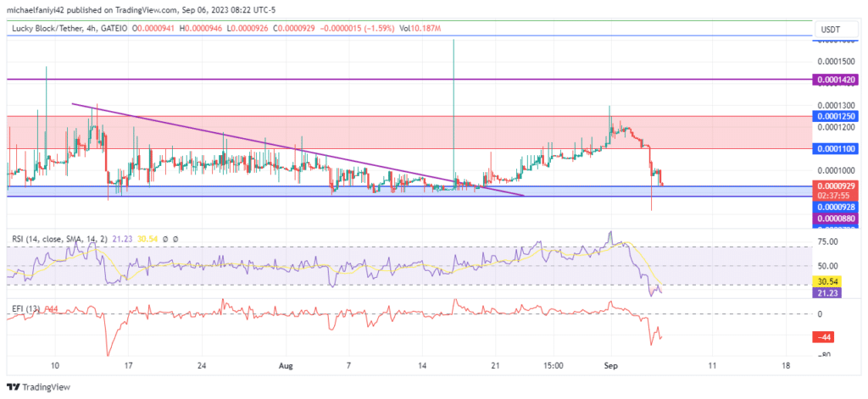Click the 24 date label on time axis

tap(202, 366)
